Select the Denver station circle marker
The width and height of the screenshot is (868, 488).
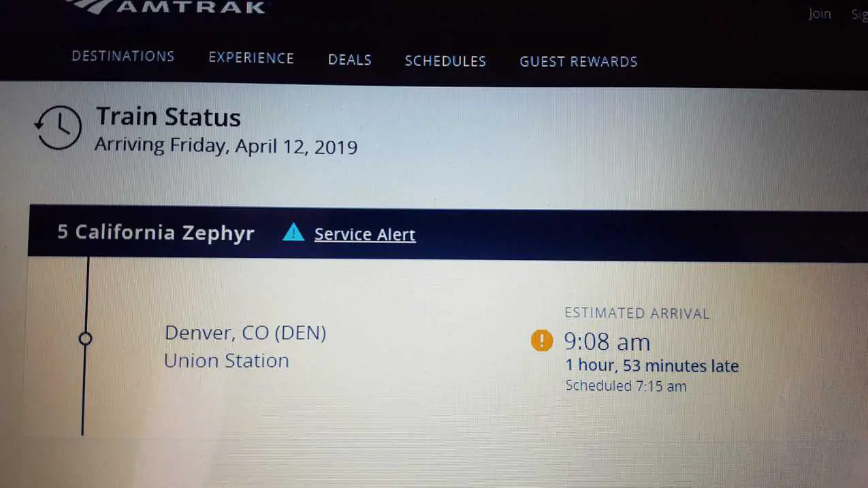(x=85, y=338)
